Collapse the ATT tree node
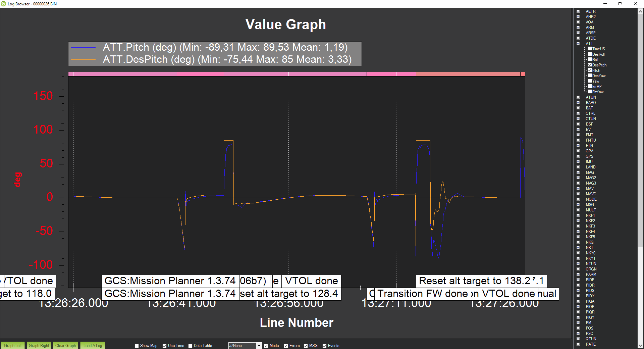This screenshot has height=349, width=644. click(578, 44)
